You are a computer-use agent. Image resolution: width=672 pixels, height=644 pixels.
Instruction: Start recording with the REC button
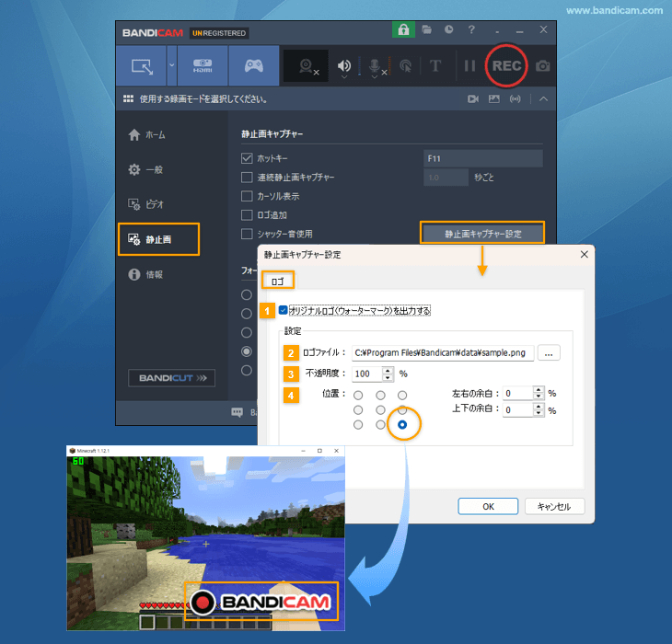coord(506,65)
